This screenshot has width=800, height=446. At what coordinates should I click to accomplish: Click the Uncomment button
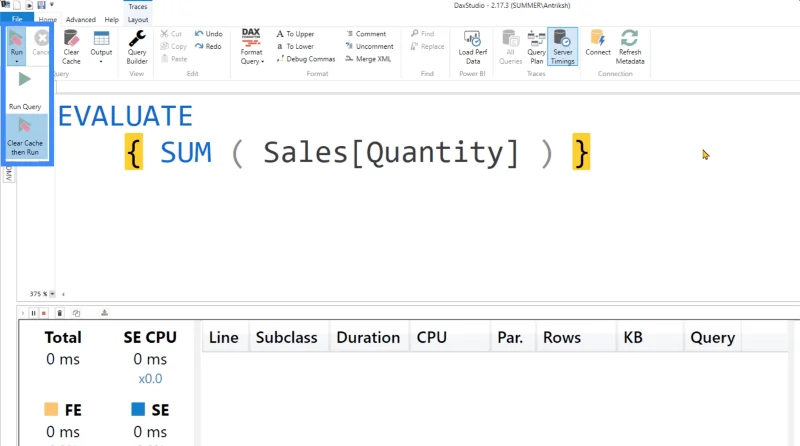click(369, 46)
